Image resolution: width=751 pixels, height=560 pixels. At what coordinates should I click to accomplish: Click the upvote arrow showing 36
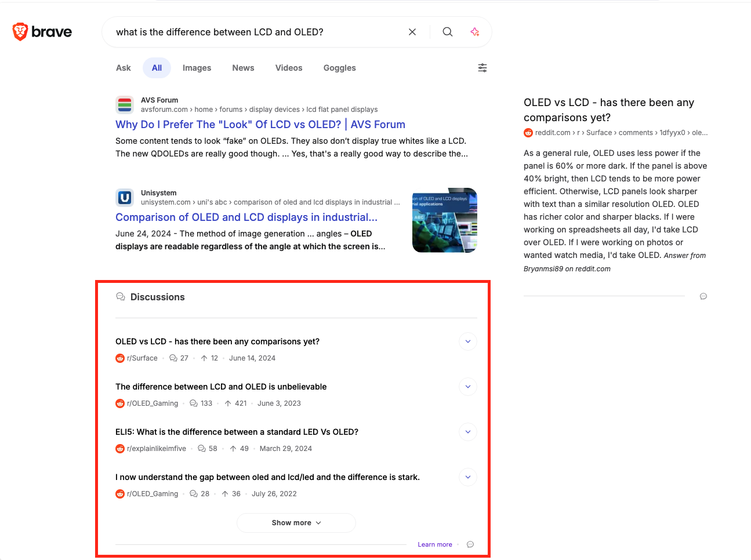pyautogui.click(x=225, y=494)
